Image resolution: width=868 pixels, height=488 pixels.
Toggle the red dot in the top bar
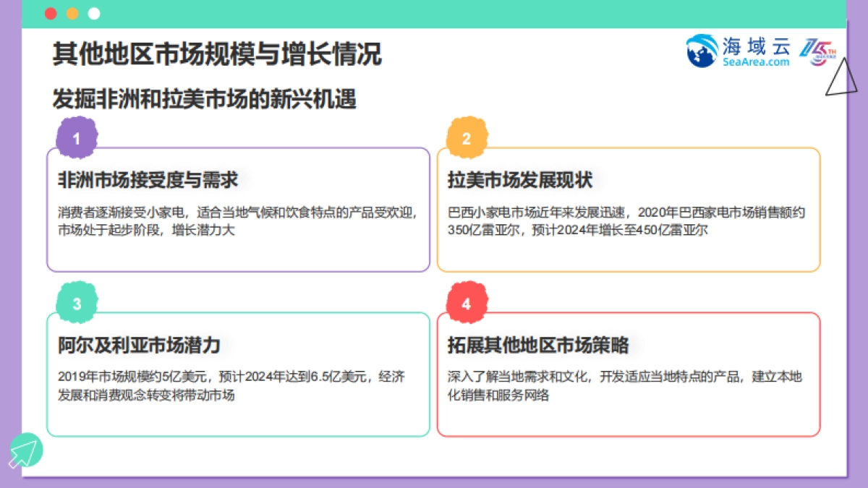[49, 12]
